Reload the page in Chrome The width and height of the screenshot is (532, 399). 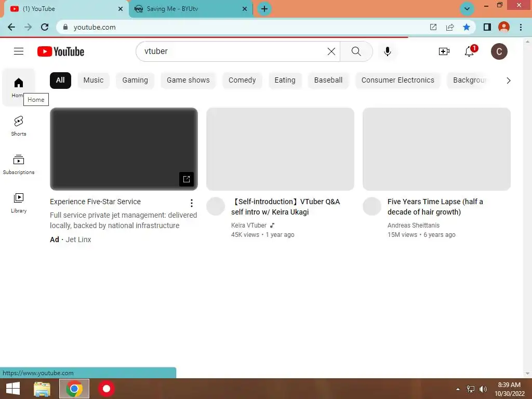(x=45, y=27)
